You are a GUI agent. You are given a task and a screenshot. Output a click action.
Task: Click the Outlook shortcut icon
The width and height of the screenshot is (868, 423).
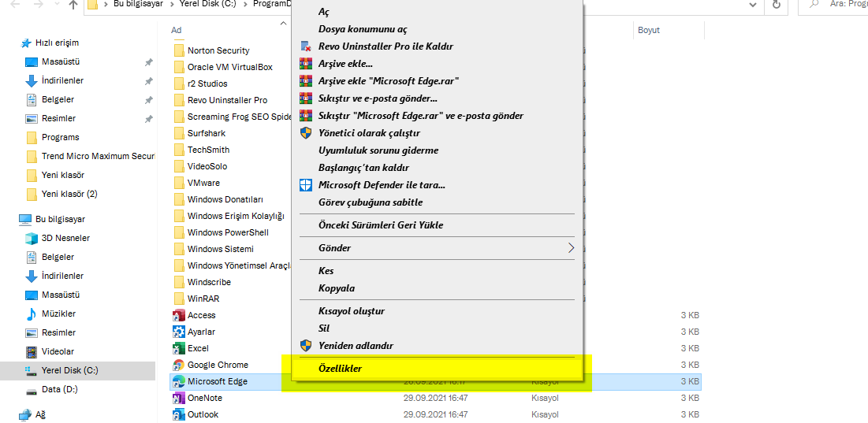[178, 414]
